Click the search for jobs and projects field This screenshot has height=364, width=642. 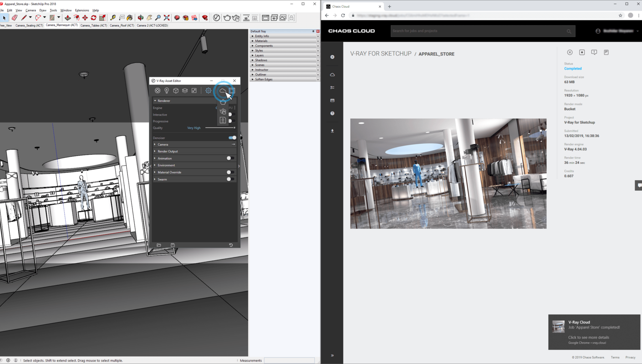tap(483, 31)
